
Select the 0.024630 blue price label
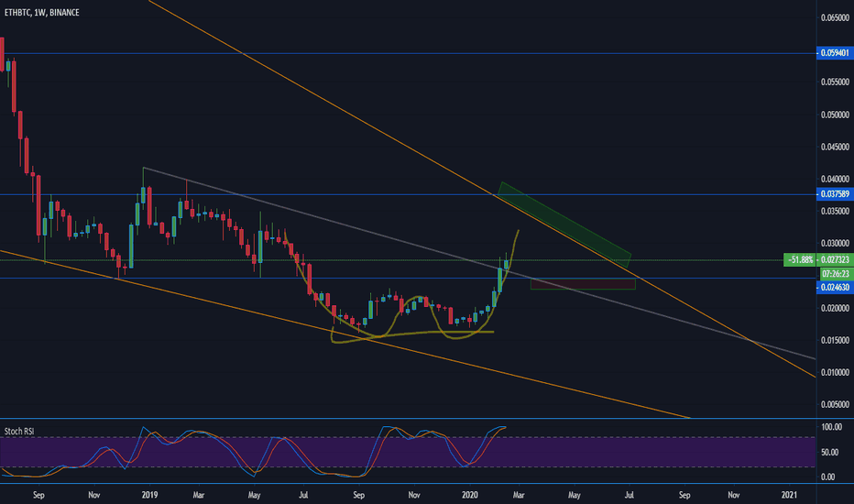835,287
